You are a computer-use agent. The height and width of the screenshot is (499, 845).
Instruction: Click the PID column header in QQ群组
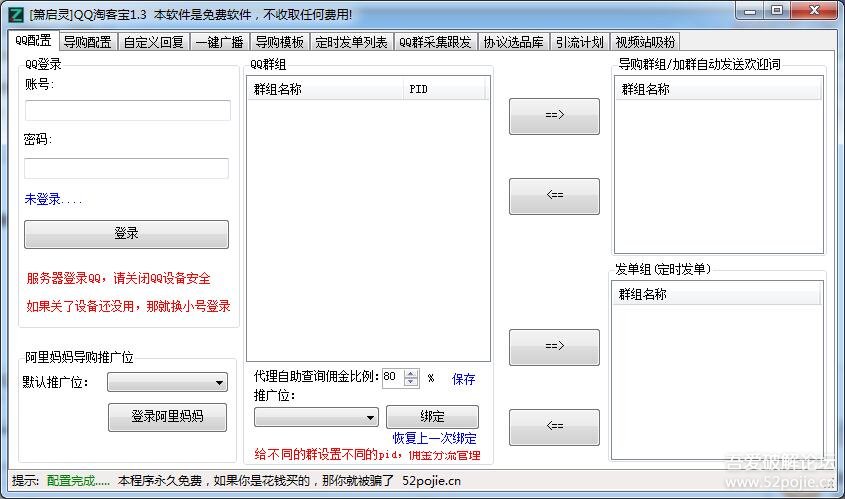point(444,89)
